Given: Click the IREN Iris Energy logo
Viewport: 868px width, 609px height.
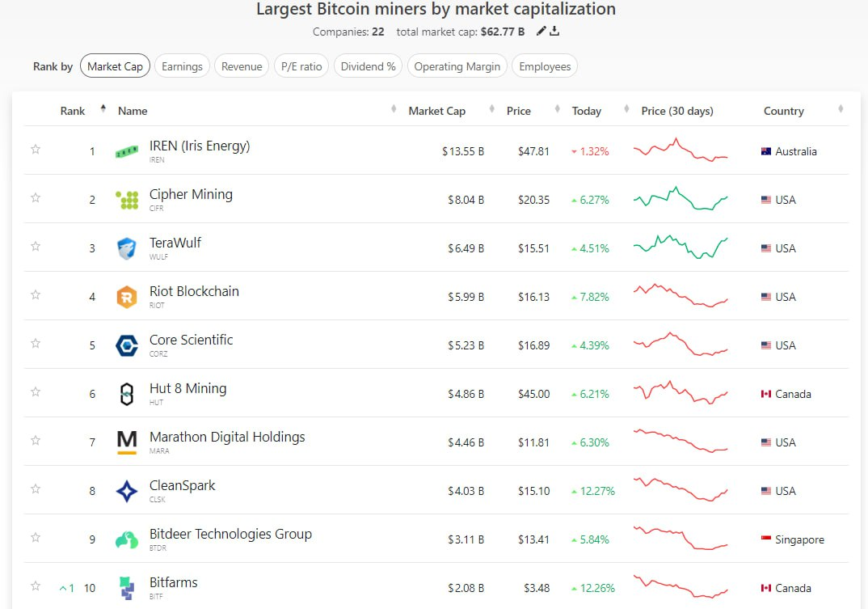Looking at the screenshot, I should click(127, 151).
